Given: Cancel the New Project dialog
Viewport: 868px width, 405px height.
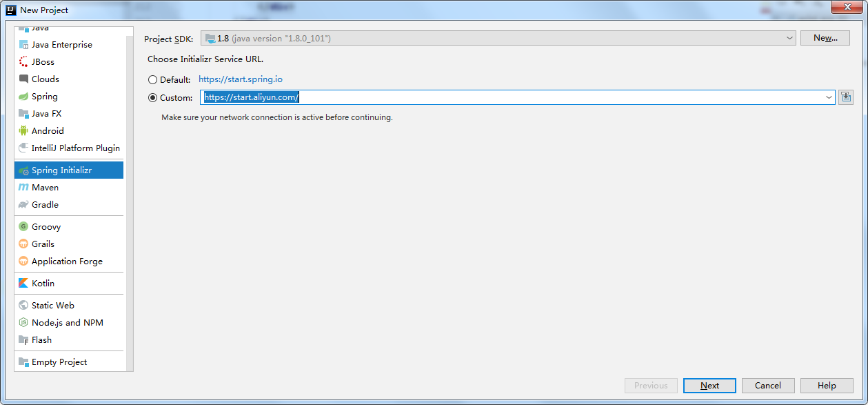Looking at the screenshot, I should point(768,386).
